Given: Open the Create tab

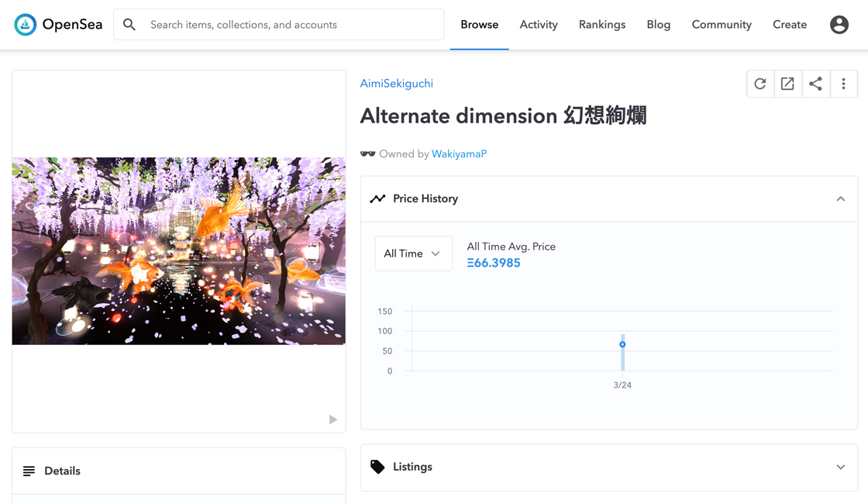Looking at the screenshot, I should pyautogui.click(x=790, y=24).
